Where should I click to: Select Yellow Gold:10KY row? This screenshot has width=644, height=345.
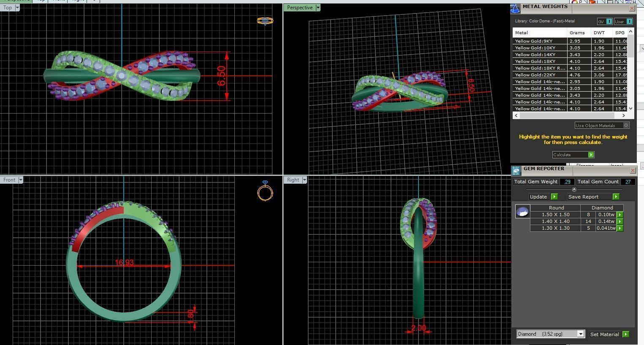click(x=570, y=48)
